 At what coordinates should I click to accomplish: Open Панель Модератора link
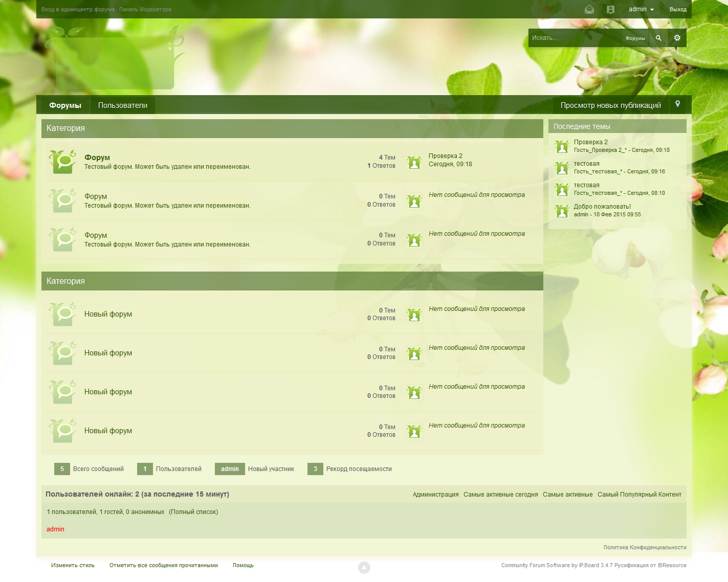coord(145,9)
